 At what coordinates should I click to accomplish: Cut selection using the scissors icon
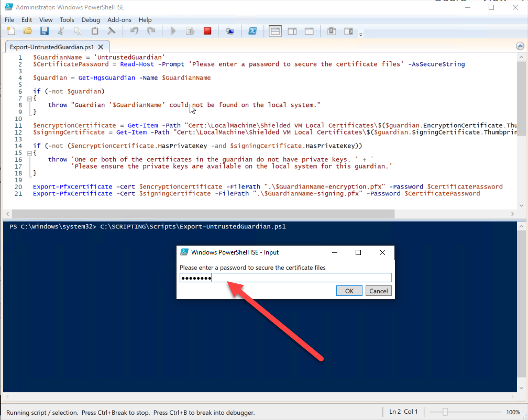tap(61, 31)
